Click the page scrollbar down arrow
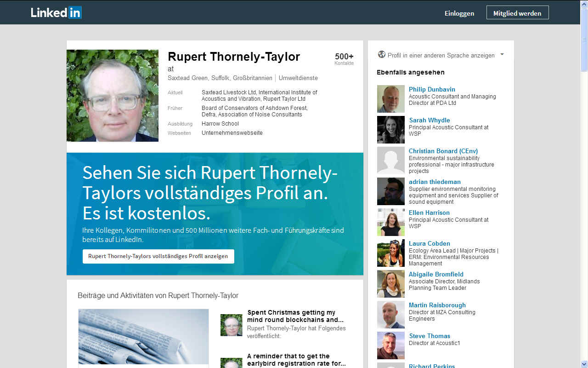 (584, 364)
